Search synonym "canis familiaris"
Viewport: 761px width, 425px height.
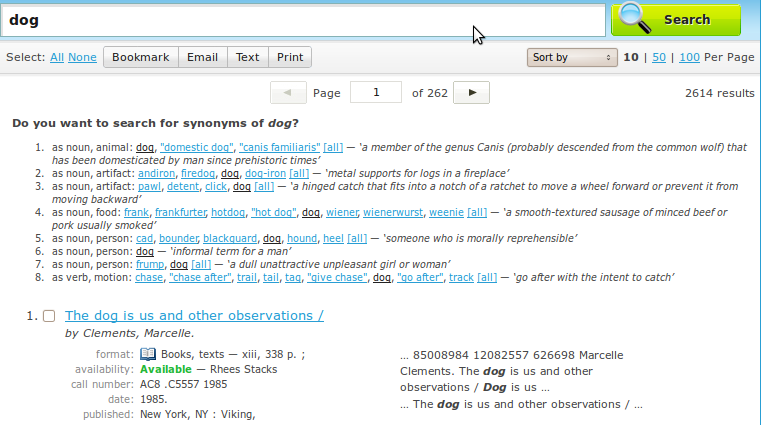[x=280, y=147]
